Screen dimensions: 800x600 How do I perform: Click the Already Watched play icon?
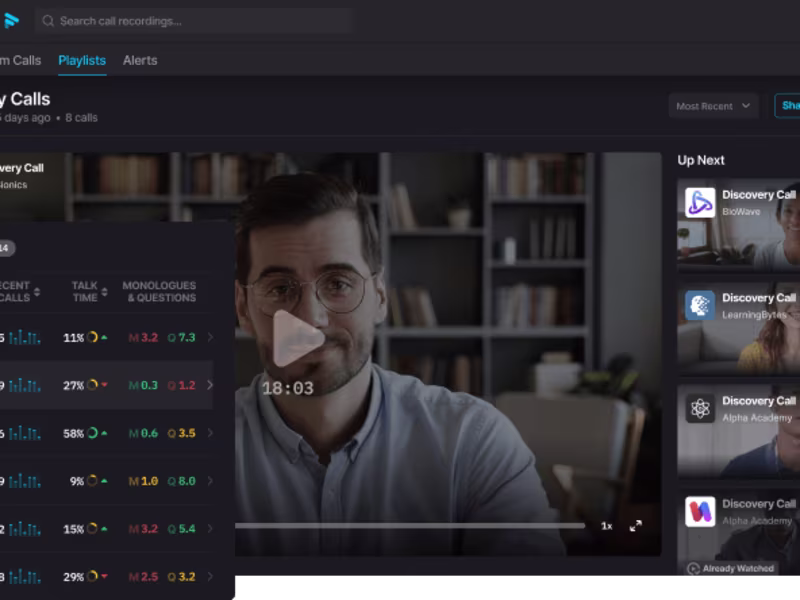click(x=693, y=568)
